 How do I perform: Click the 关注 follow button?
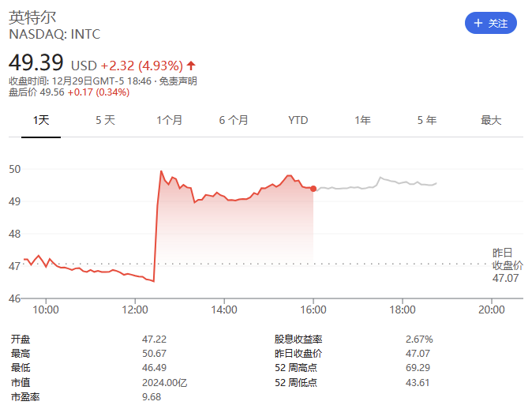[x=490, y=24]
